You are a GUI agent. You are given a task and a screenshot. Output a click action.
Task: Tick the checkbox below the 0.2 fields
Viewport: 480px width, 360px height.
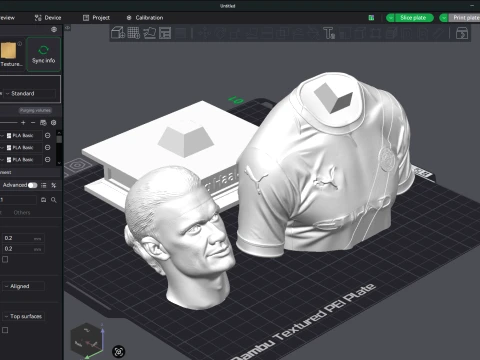point(5,259)
